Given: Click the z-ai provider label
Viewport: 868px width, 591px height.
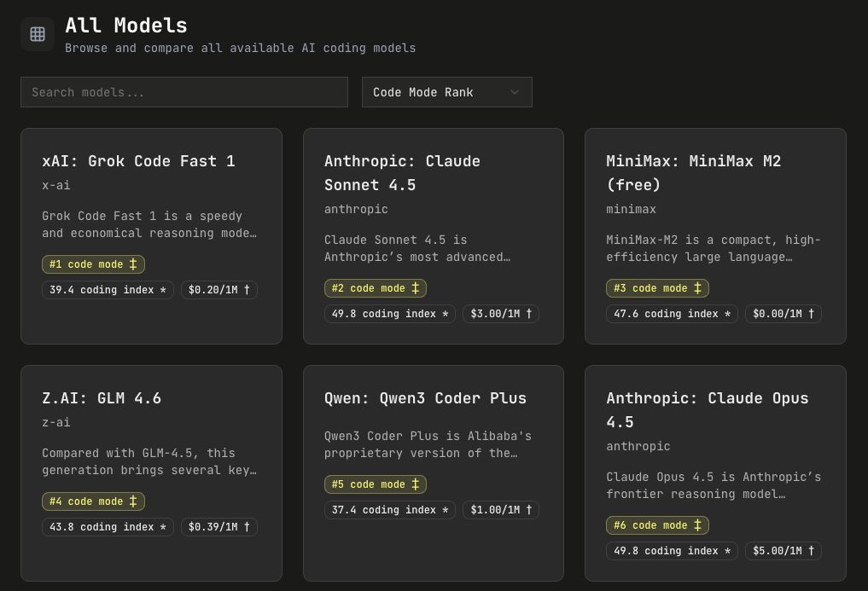Looking at the screenshot, I should (56, 421).
